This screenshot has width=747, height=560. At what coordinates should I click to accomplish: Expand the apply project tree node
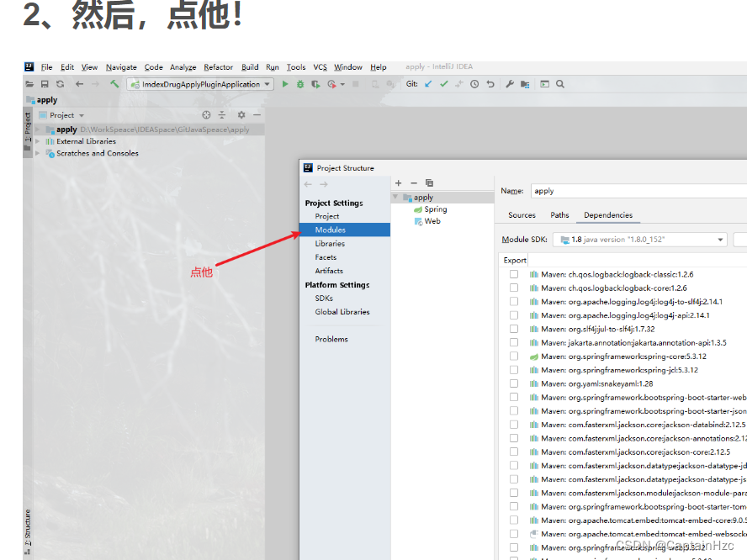click(x=38, y=129)
